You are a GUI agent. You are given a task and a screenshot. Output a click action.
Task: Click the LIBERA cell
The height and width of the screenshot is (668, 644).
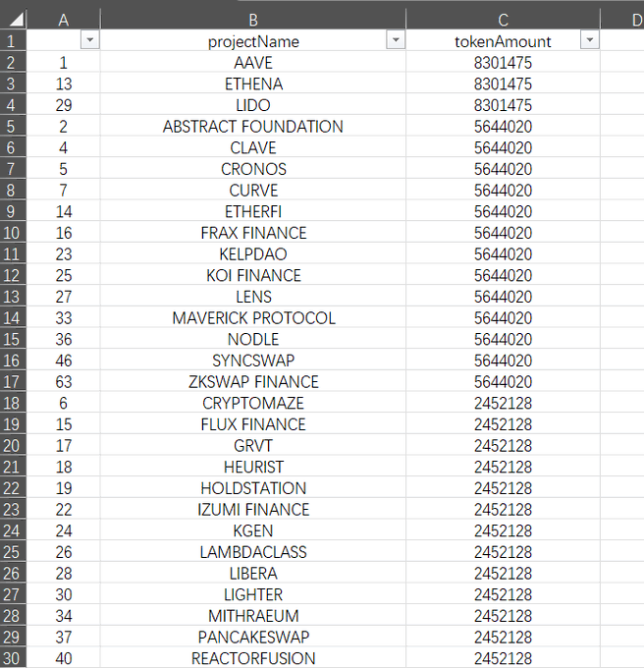[253, 574]
